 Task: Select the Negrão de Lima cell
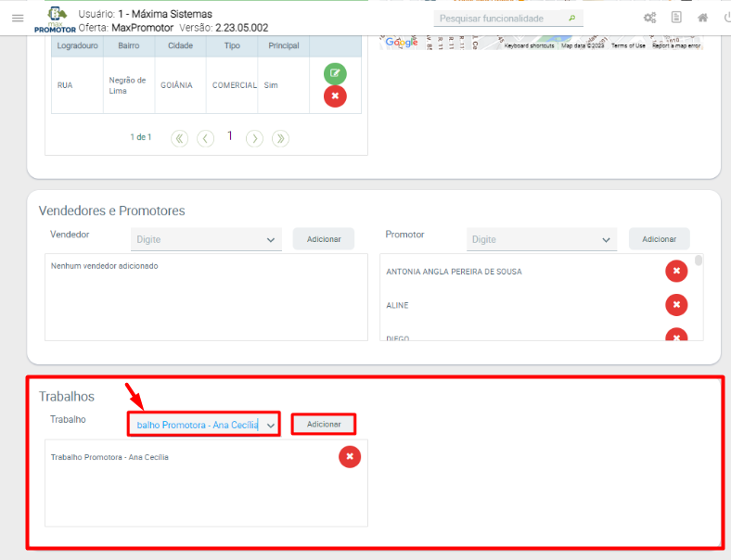(x=129, y=85)
